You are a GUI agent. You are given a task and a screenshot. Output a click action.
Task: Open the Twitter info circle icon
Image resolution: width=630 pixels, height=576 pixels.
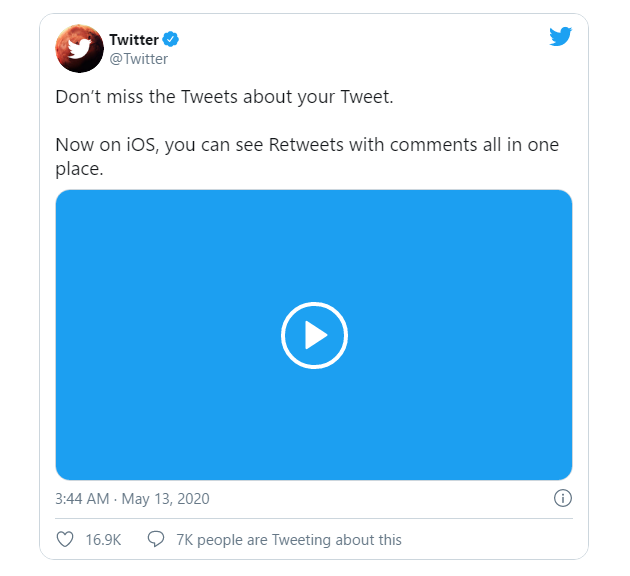point(562,498)
